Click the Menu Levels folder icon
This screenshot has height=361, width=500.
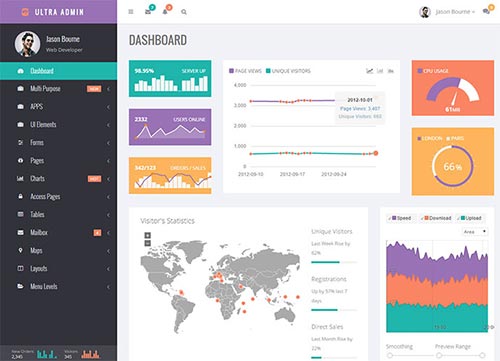(20, 286)
